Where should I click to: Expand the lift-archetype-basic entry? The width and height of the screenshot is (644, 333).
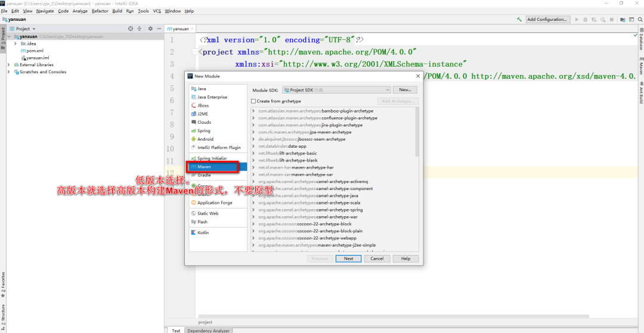[254, 153]
